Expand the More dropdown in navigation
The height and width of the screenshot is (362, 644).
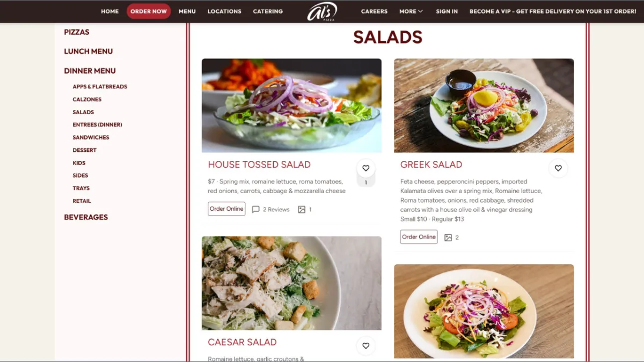[x=411, y=11]
